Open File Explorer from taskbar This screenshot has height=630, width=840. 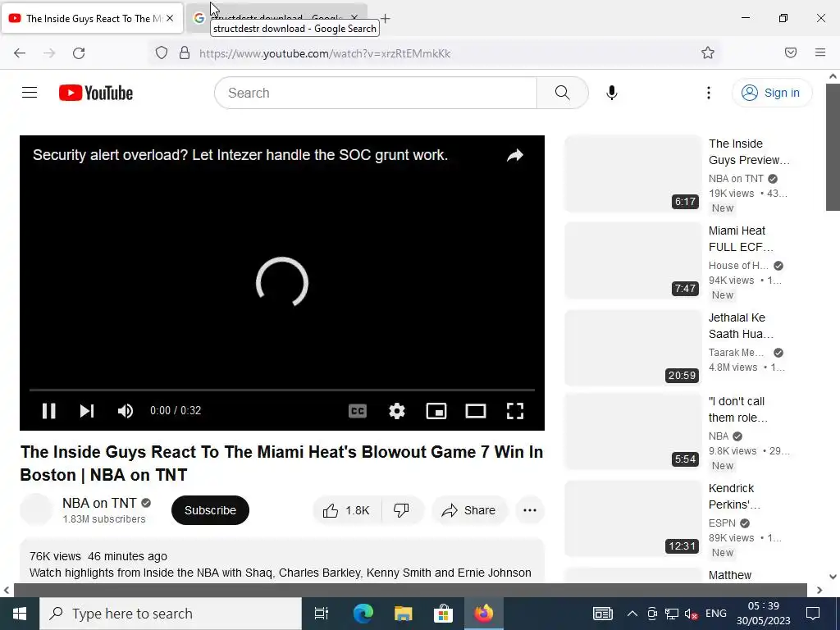(403, 614)
